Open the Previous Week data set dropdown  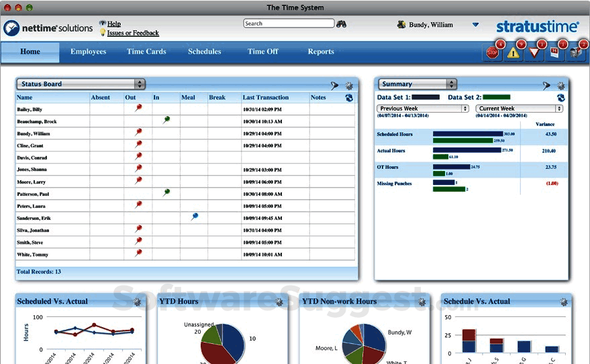423,108
